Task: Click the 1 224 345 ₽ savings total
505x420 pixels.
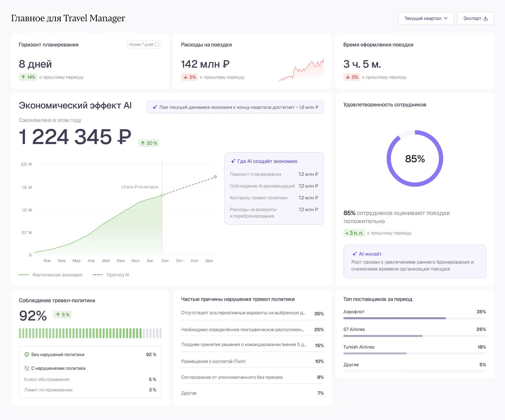Action: (x=75, y=137)
